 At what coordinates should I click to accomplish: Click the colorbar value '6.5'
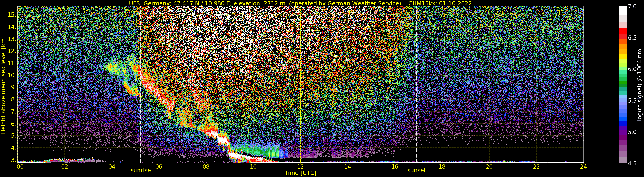[632, 38]
